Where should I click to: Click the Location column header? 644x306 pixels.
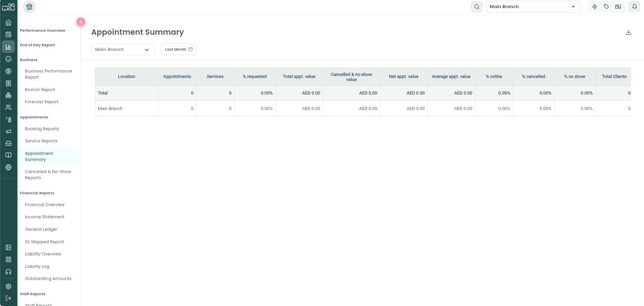pyautogui.click(x=127, y=77)
